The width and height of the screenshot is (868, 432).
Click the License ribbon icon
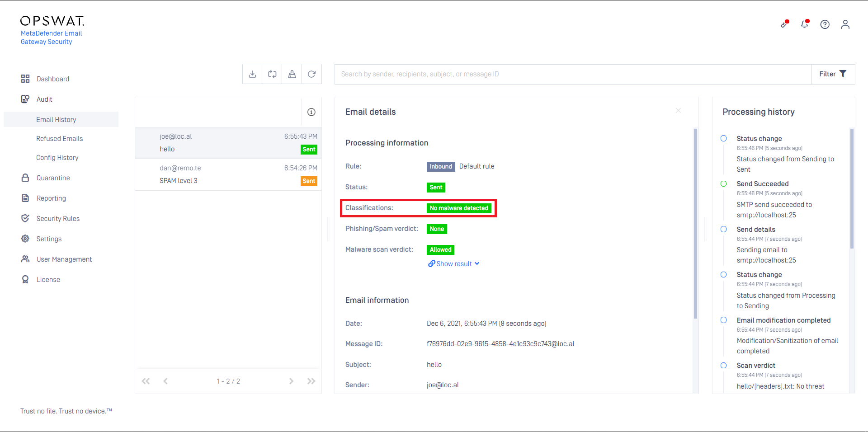click(25, 279)
